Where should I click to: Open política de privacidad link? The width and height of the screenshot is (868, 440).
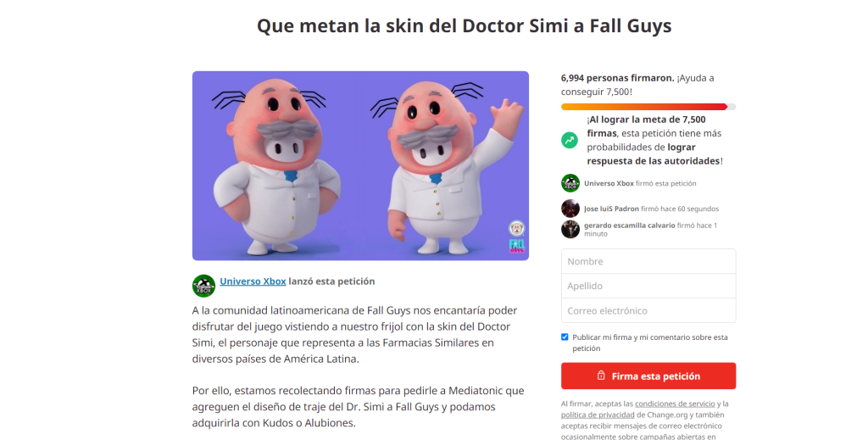click(598, 415)
